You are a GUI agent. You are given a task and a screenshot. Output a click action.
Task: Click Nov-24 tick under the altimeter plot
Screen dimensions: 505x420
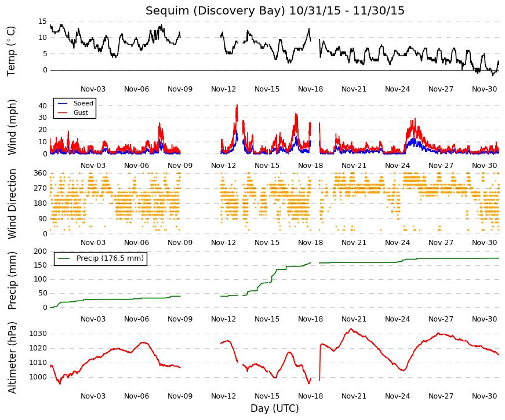[x=397, y=396]
